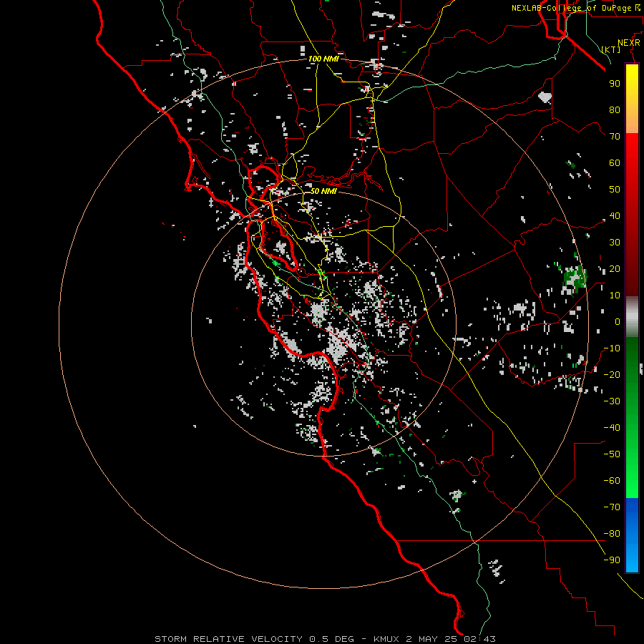Select the -30 value on the velocity scale
This screenshot has height=644, width=644.
(x=612, y=401)
